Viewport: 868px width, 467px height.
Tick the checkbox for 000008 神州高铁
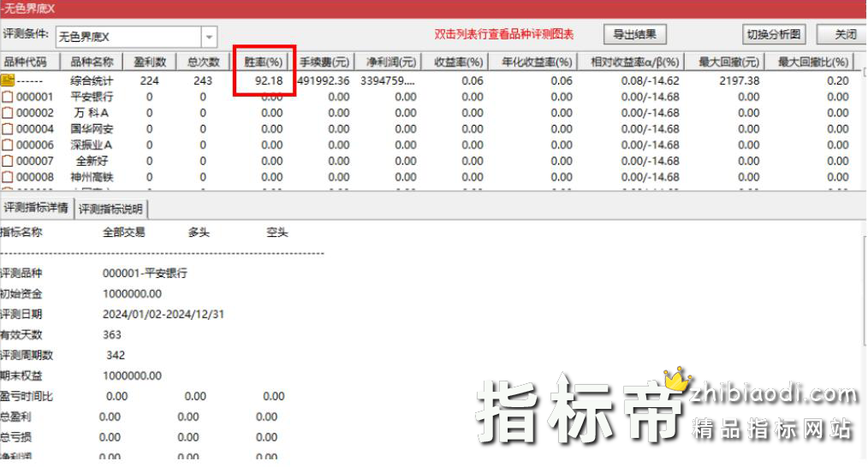tap(7, 177)
